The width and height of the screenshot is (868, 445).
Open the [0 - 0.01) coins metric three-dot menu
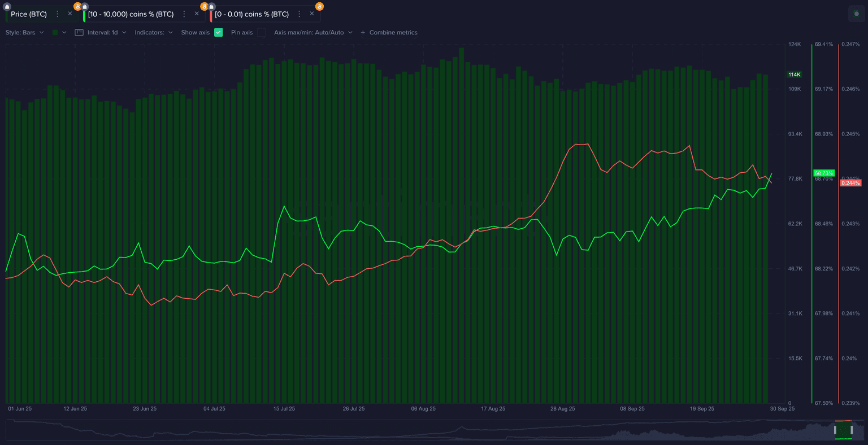click(299, 14)
